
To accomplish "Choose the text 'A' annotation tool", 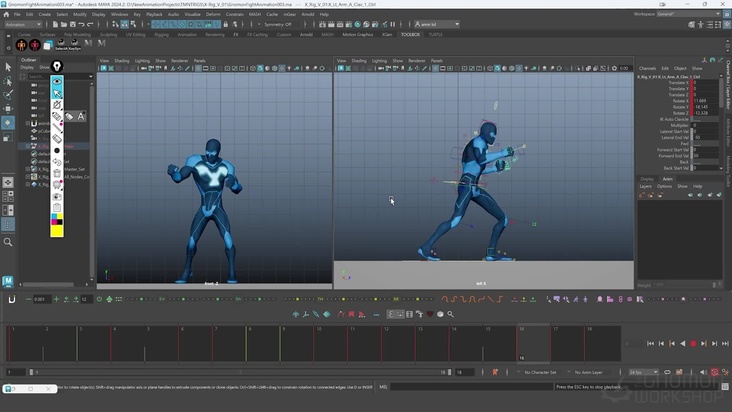I will [x=81, y=116].
